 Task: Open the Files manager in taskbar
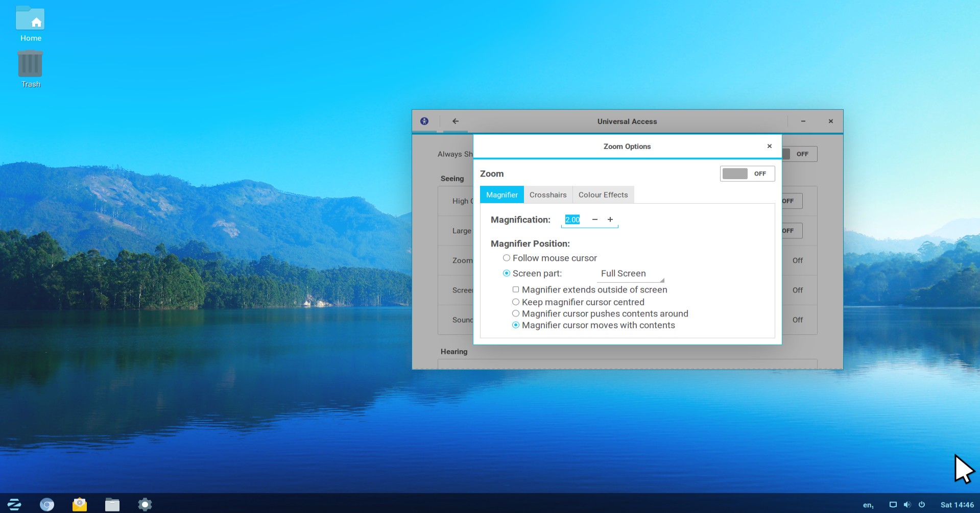(112, 504)
